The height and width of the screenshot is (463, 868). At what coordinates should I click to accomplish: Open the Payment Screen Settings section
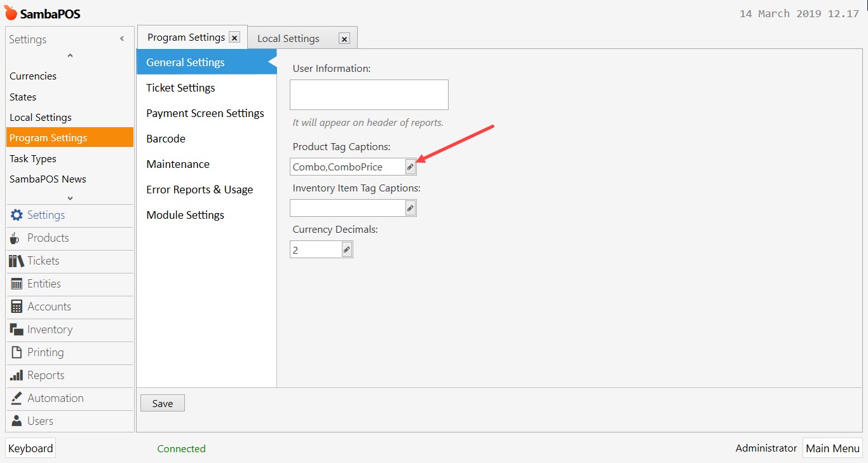(x=205, y=113)
